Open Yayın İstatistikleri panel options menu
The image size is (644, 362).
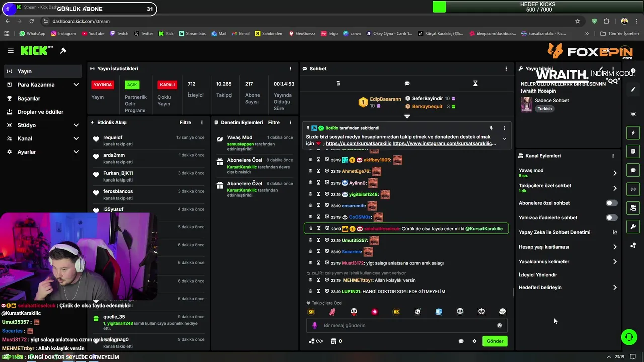[290, 69]
